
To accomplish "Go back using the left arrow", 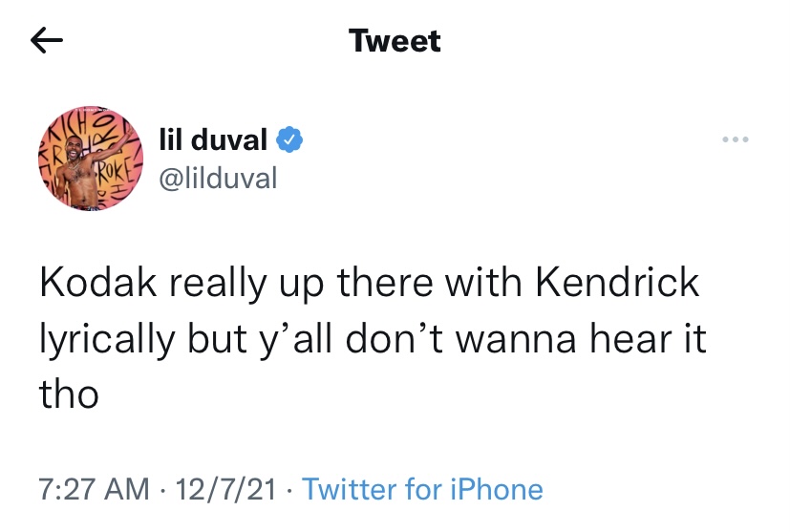I will tap(47, 40).
